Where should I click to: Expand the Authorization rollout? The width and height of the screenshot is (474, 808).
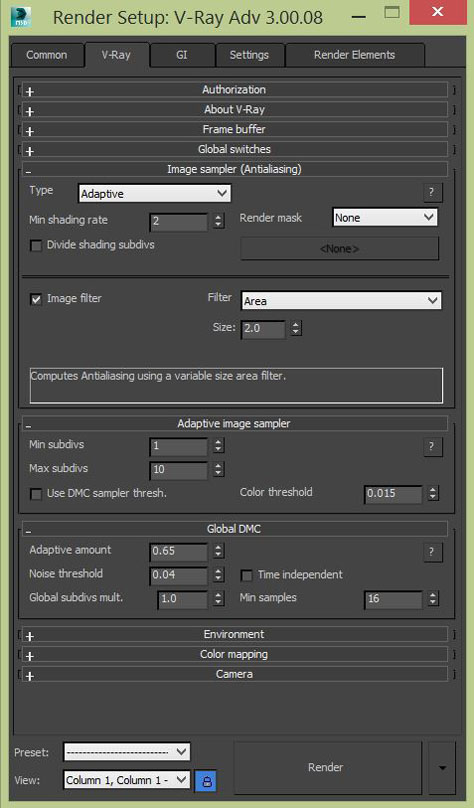coord(234,90)
